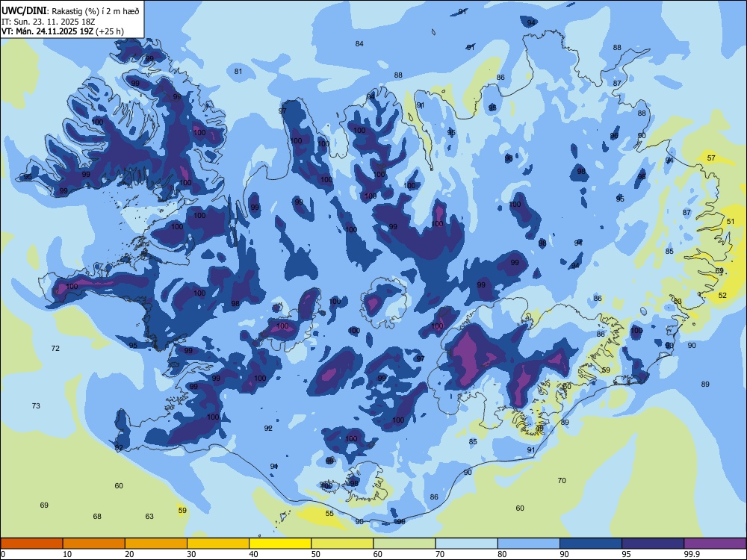Click the '10' tick label on the colour scale

(x=67, y=554)
